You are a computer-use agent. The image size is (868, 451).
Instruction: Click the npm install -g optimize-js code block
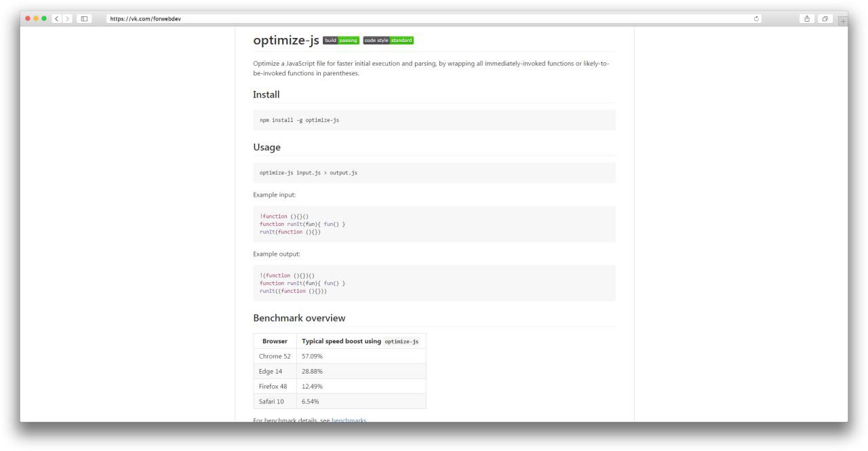pyautogui.click(x=434, y=120)
